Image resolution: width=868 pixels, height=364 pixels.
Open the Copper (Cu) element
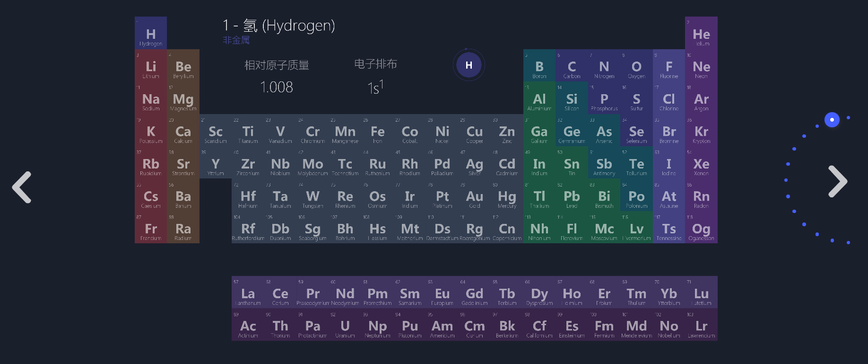(x=475, y=131)
